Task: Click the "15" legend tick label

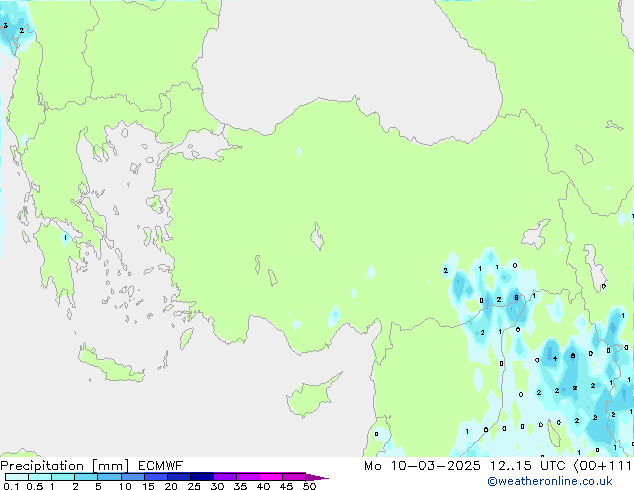Action: coord(148,486)
